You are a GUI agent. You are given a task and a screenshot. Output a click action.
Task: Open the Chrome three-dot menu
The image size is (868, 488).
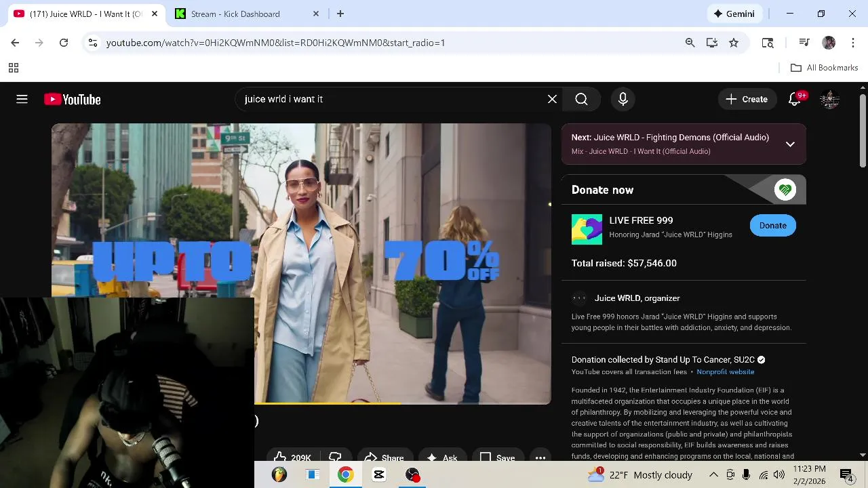click(853, 43)
